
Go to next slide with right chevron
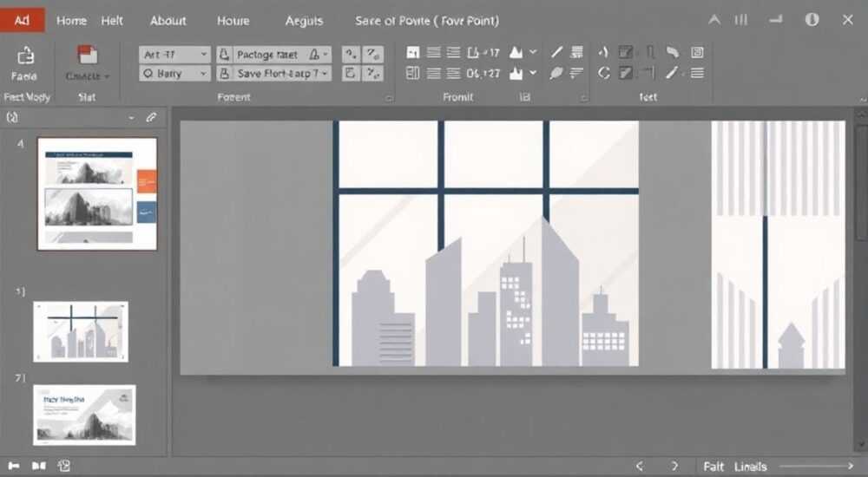click(x=674, y=466)
